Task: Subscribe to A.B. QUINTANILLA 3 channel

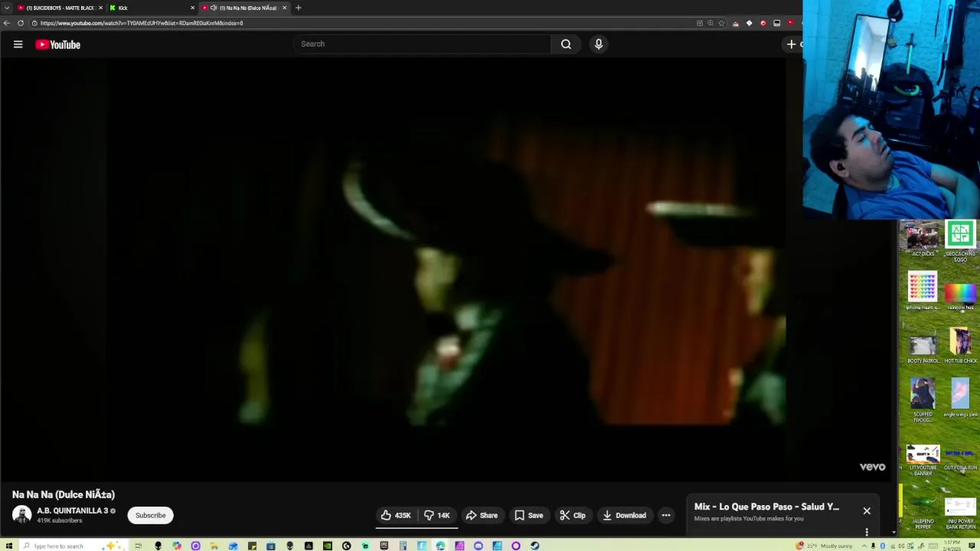Action: tap(150, 515)
